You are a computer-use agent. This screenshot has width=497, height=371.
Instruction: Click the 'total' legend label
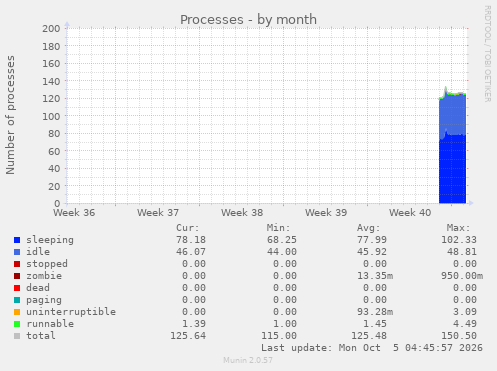41,336
